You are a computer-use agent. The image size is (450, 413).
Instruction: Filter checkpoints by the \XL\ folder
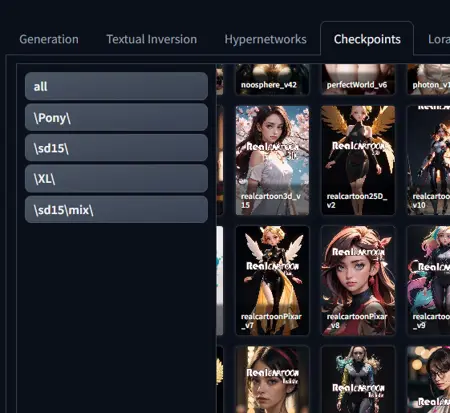click(x=116, y=179)
